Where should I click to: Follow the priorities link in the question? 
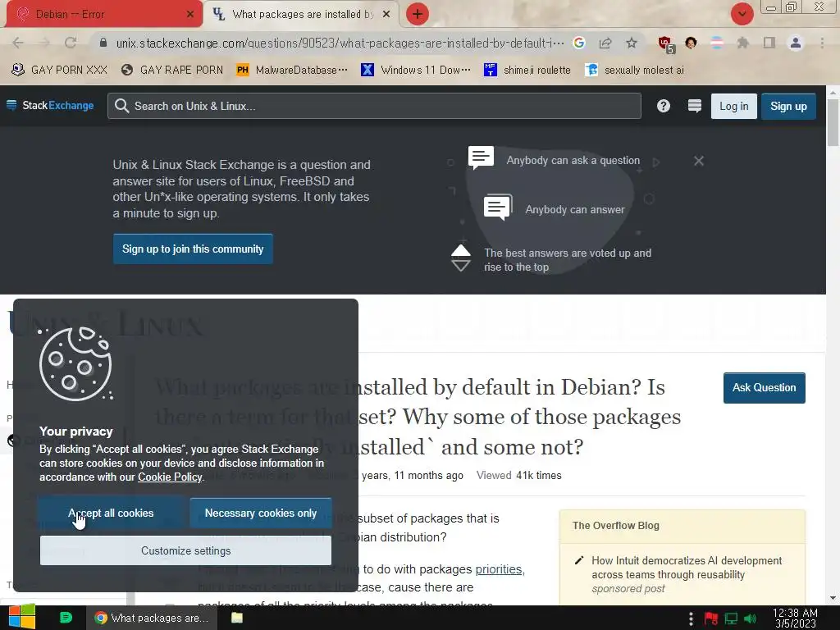(499, 569)
